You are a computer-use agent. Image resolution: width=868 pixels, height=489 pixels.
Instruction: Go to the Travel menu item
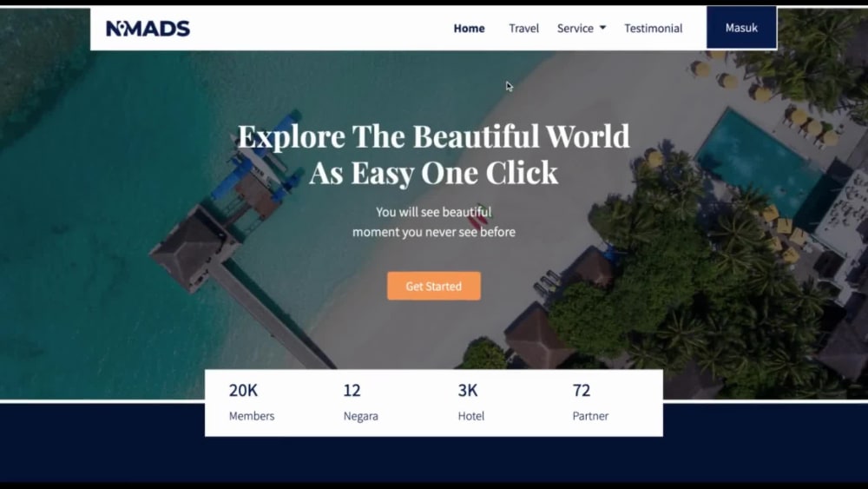tap(523, 29)
